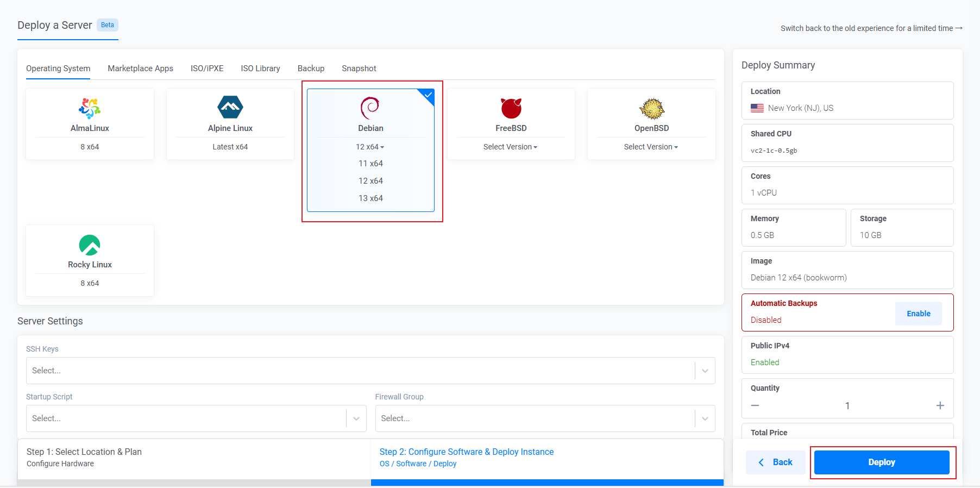Open the ISO Library tab
Screen dimensions: 980x488
coord(260,68)
